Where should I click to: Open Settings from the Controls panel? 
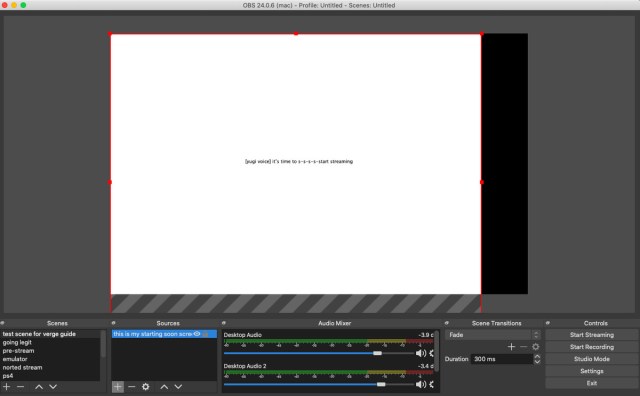point(591,371)
